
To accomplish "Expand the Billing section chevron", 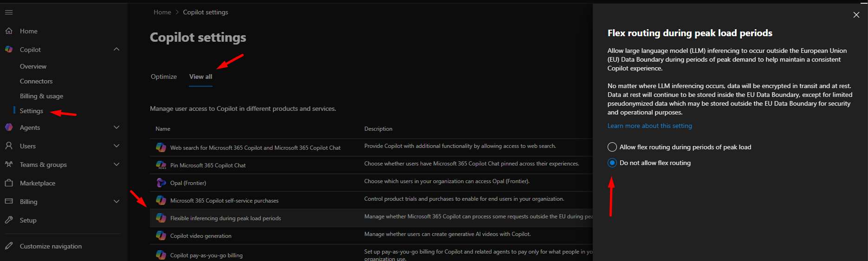I will coord(117,201).
